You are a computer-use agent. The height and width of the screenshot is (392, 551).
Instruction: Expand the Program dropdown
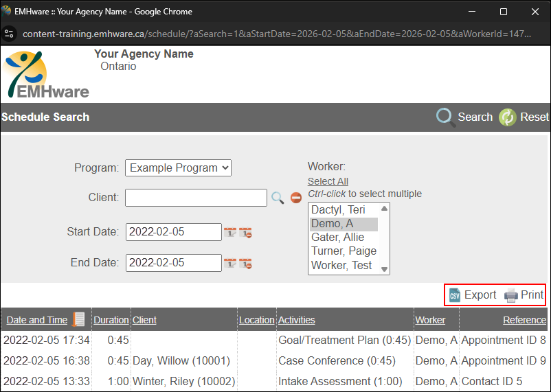tap(178, 168)
